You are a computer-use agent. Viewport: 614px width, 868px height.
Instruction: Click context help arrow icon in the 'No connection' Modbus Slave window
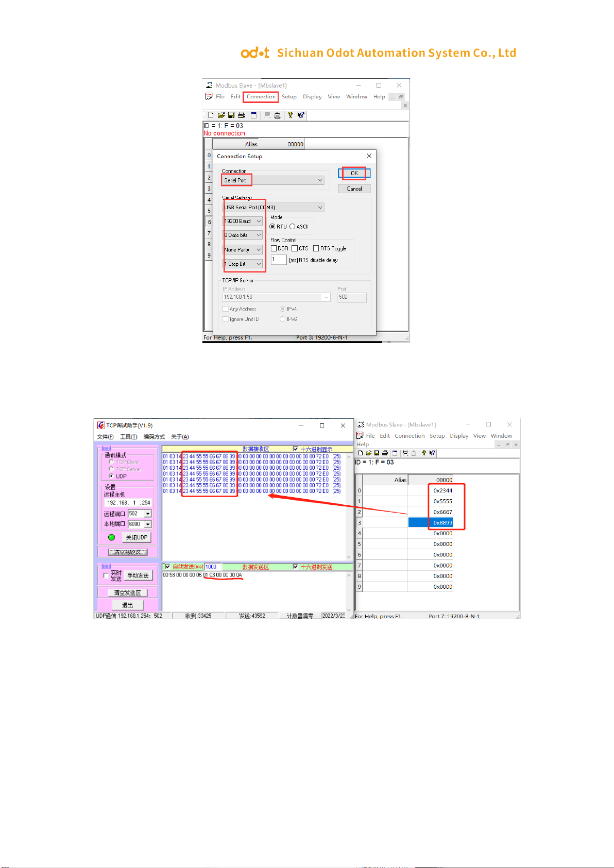coord(301,115)
